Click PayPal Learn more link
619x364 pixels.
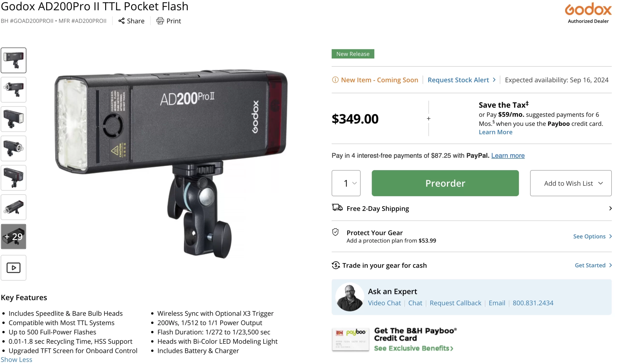pos(508,155)
